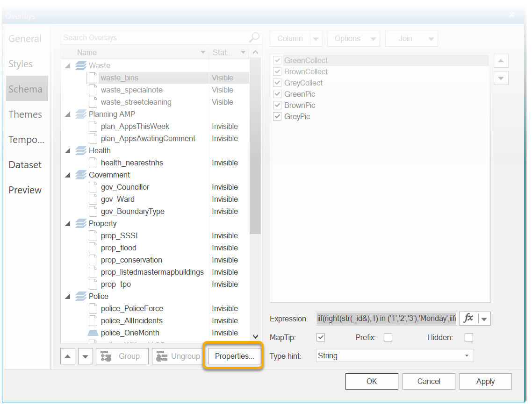532x405 pixels.
Task: Move field up using right-side up arrow
Action: pyautogui.click(x=501, y=61)
